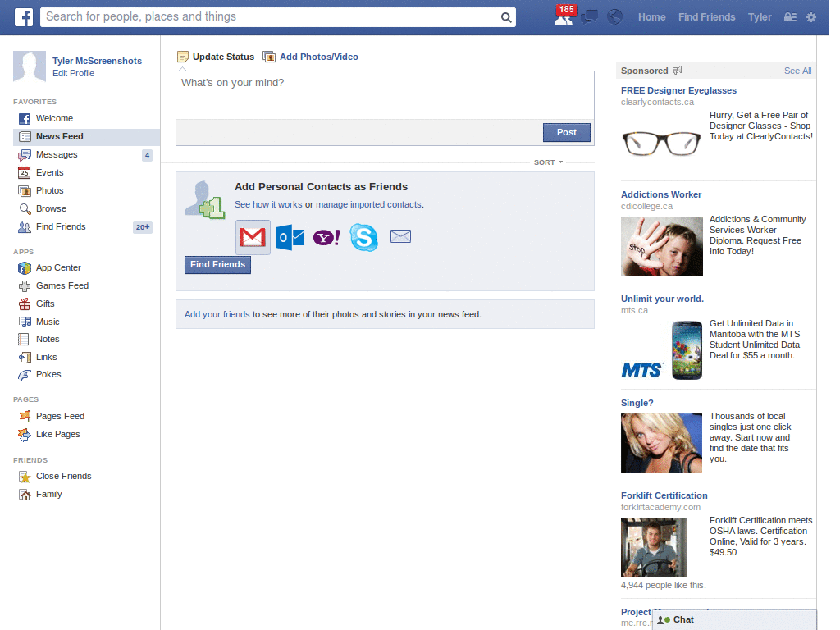Click the other email envelope icon
840x630 pixels.
[400, 236]
